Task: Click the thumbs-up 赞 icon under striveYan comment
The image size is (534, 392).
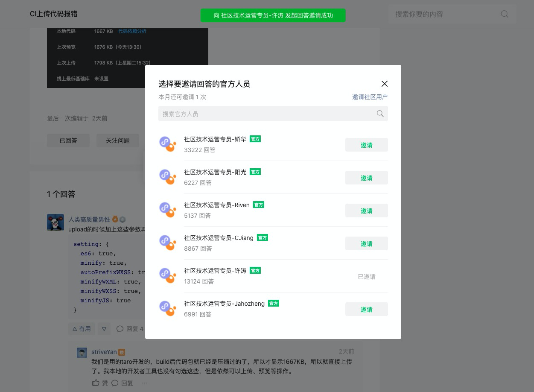Action: pyautogui.click(x=96, y=383)
